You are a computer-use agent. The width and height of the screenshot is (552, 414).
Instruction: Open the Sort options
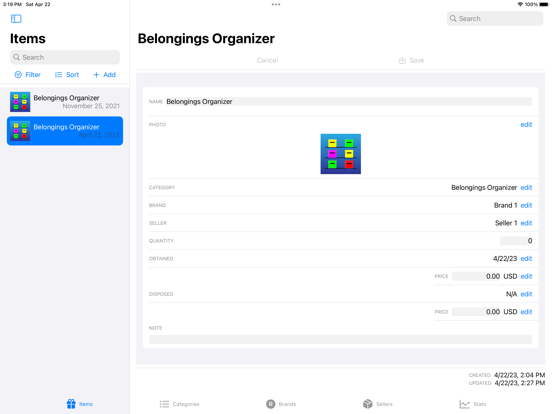[x=67, y=75]
